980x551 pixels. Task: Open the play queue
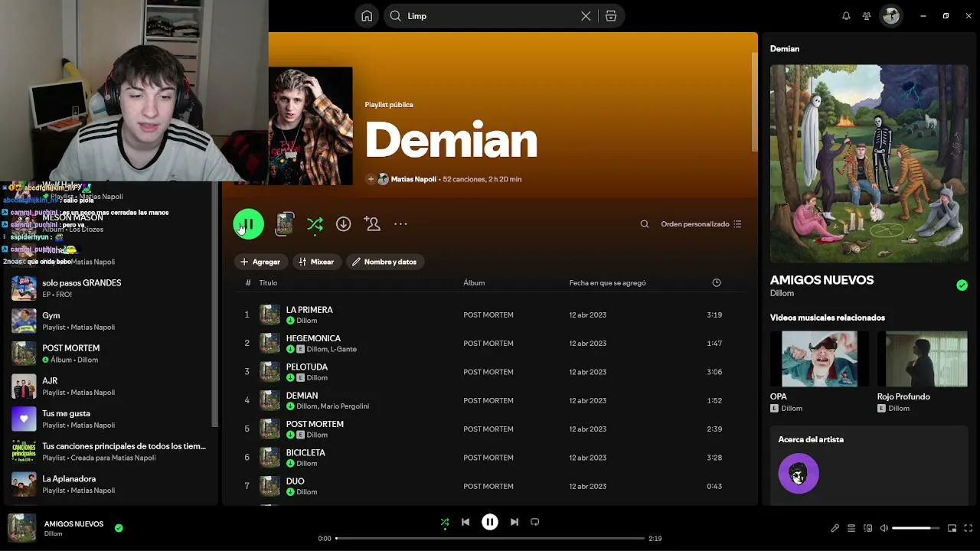851,528
